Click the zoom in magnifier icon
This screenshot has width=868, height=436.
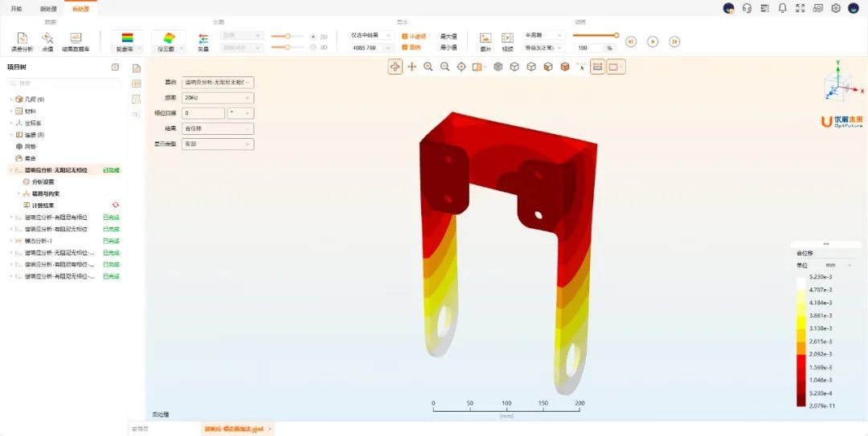428,67
